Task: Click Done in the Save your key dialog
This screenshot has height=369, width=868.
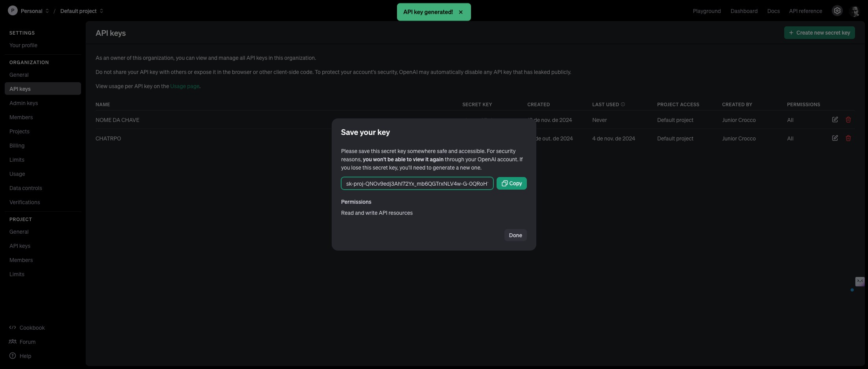Action: click(515, 235)
